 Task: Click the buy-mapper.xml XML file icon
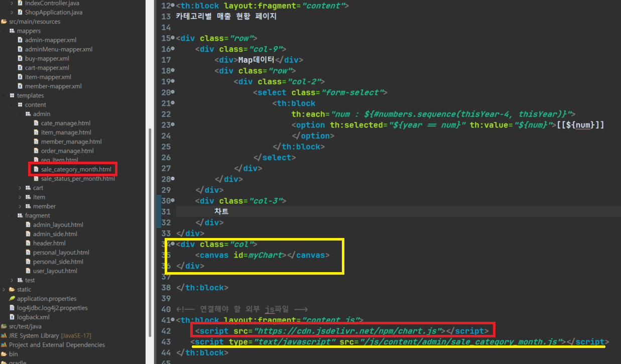20,59
